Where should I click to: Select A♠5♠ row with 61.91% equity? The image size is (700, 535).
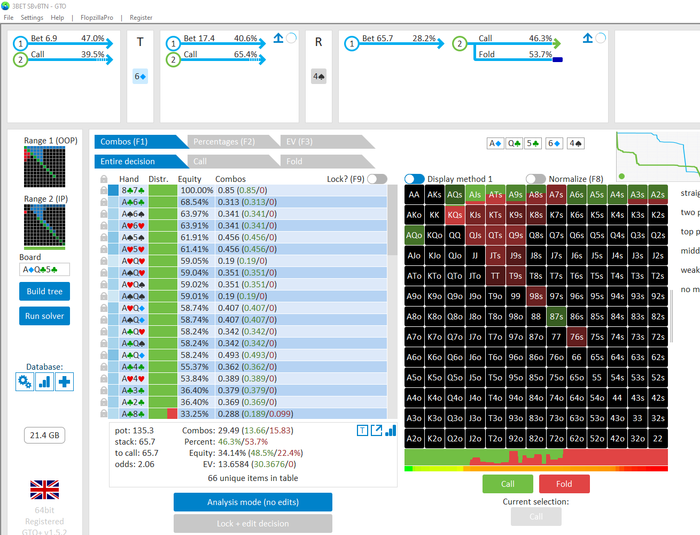[x=247, y=237]
